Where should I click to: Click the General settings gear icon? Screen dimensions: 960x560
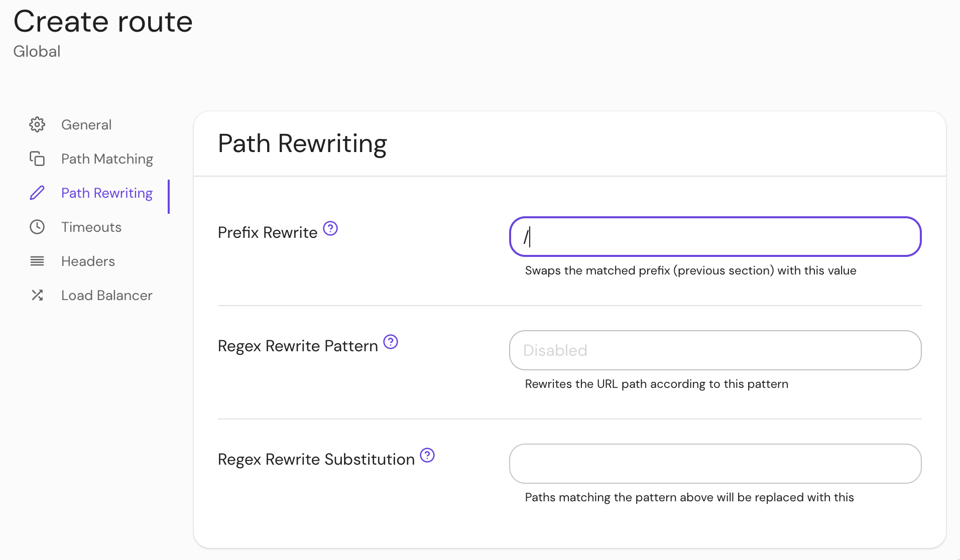pyautogui.click(x=37, y=124)
